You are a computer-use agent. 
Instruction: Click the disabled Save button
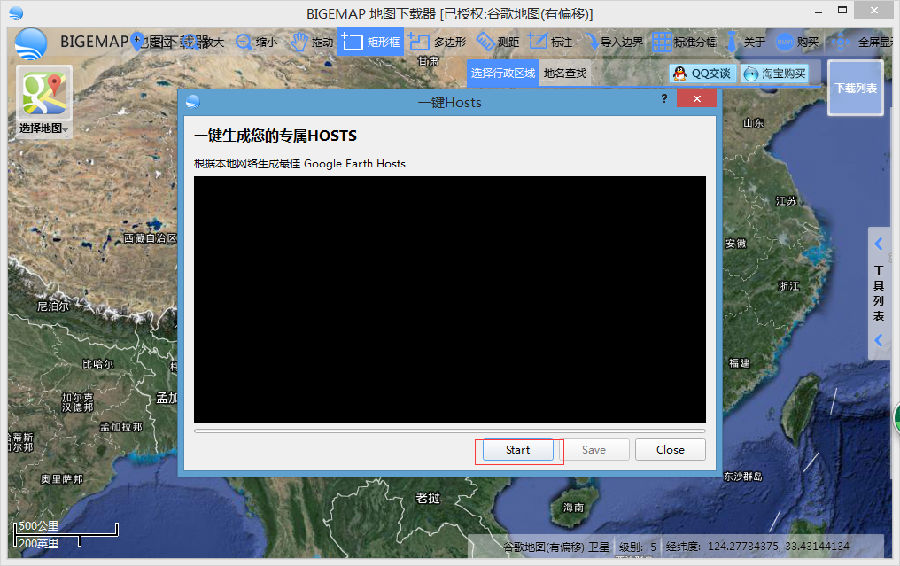click(594, 450)
